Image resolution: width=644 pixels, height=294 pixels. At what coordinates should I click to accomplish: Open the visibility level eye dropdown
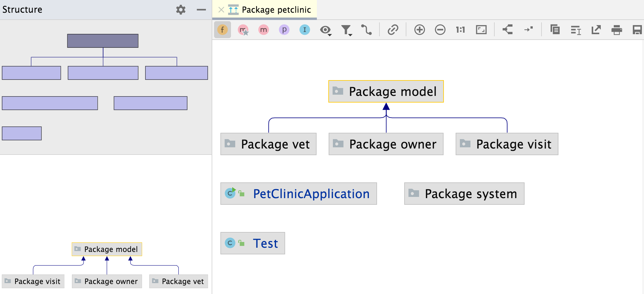point(326,30)
